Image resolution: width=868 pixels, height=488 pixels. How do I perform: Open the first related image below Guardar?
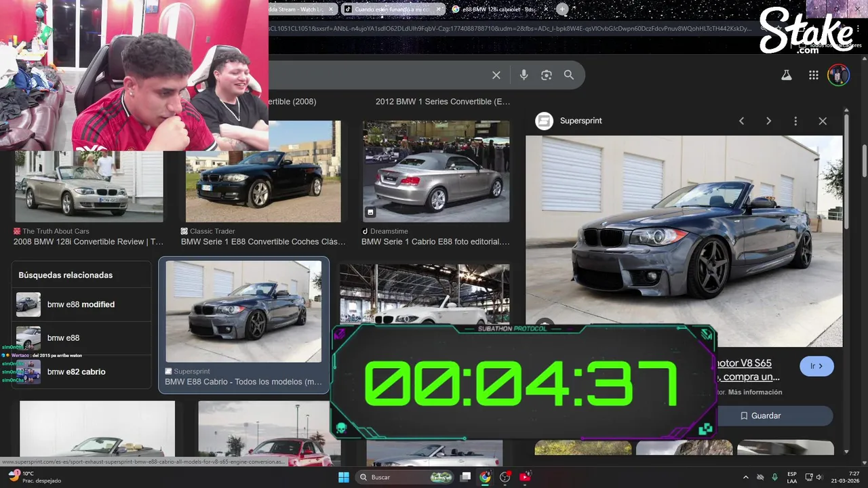583,447
